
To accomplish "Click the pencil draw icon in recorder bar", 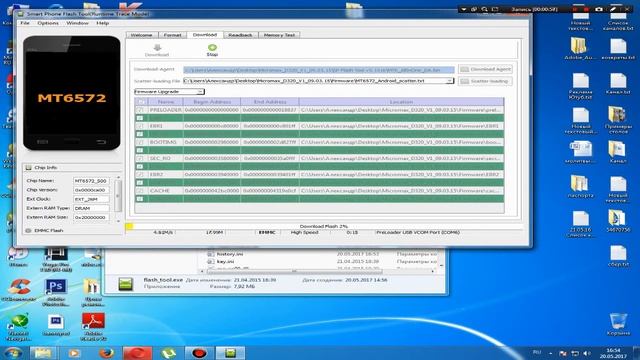I will [613, 9].
